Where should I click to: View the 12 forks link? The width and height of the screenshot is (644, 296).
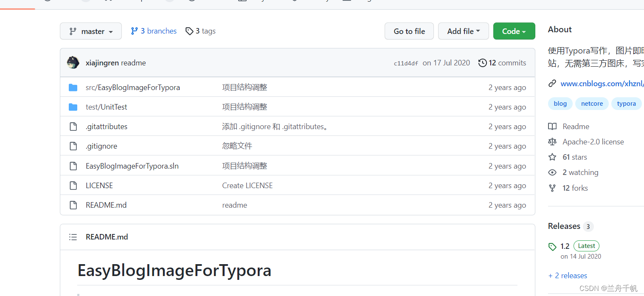[575, 188]
